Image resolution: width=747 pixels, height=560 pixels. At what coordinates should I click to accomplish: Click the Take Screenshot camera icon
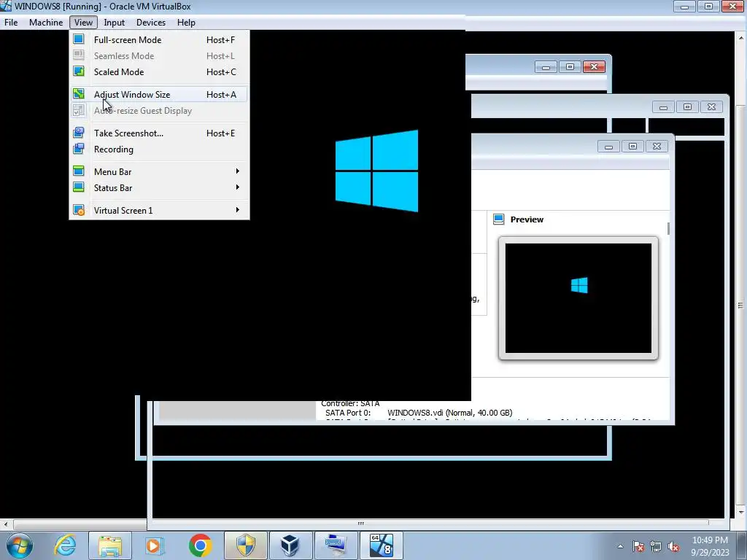pos(79,133)
